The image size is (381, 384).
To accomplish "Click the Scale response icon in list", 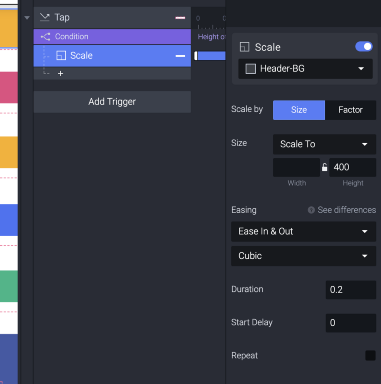I will (61, 55).
